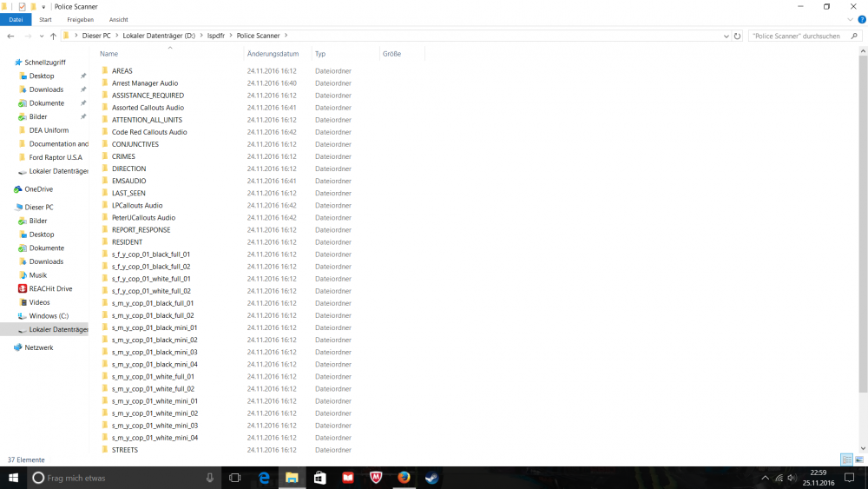The image size is (868, 489).
Task: Select Dieser PC in the navigation pane
Action: tap(39, 207)
